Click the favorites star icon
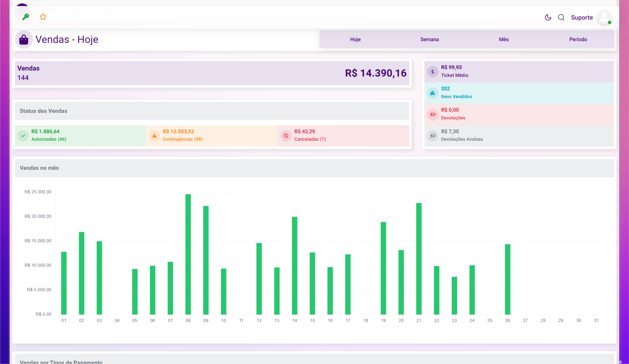629x364 pixels. [43, 17]
